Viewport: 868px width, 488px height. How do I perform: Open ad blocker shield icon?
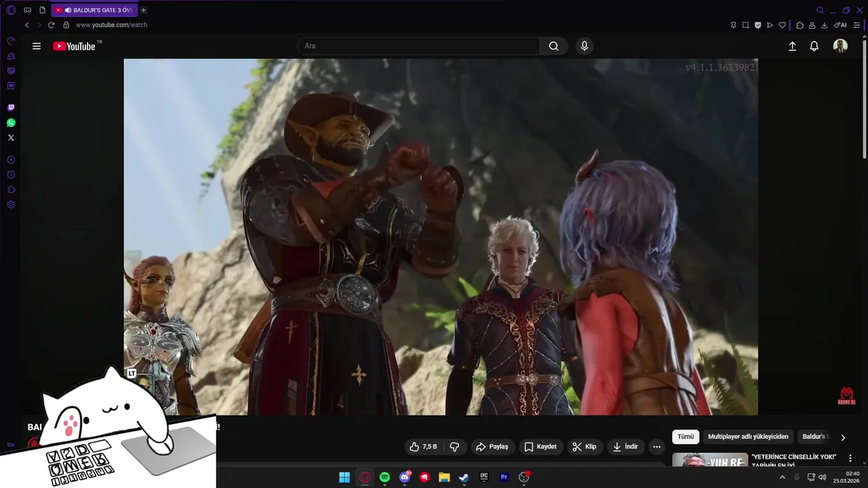[757, 25]
